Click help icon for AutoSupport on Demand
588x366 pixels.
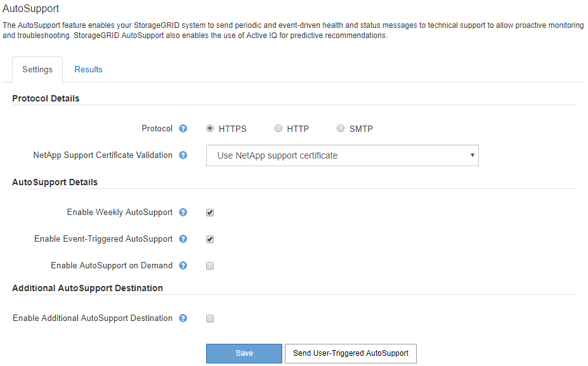pyautogui.click(x=183, y=266)
